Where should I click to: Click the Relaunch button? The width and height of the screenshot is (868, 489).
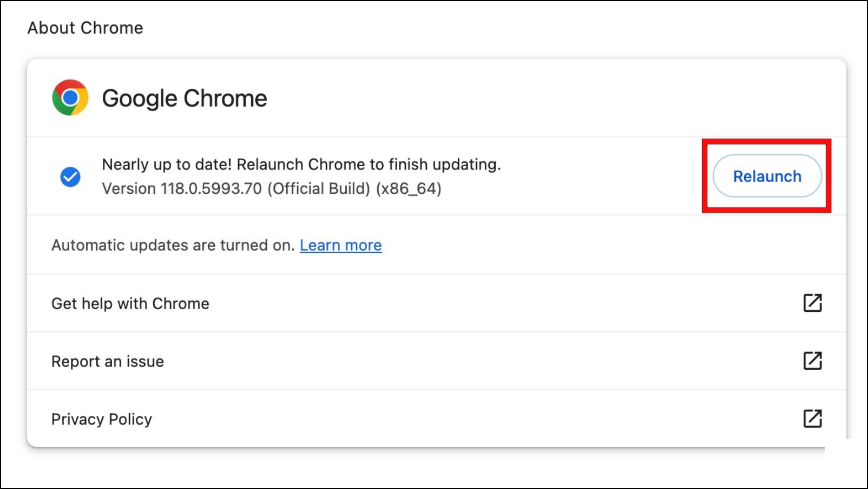767,176
